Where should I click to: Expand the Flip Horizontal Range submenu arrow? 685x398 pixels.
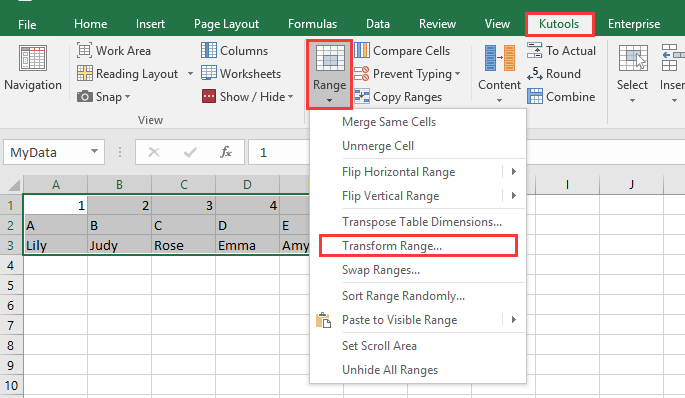coord(514,172)
